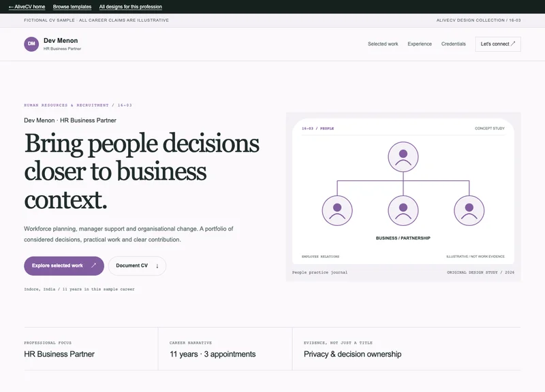
Task: Click the bottom-right person icon in org chart
Action: [469, 210]
